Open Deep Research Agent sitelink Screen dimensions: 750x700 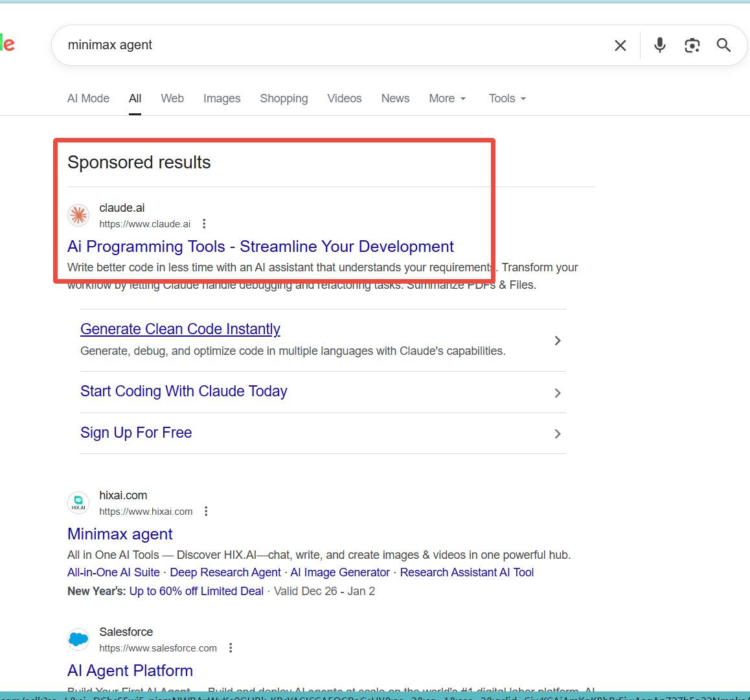(x=225, y=573)
